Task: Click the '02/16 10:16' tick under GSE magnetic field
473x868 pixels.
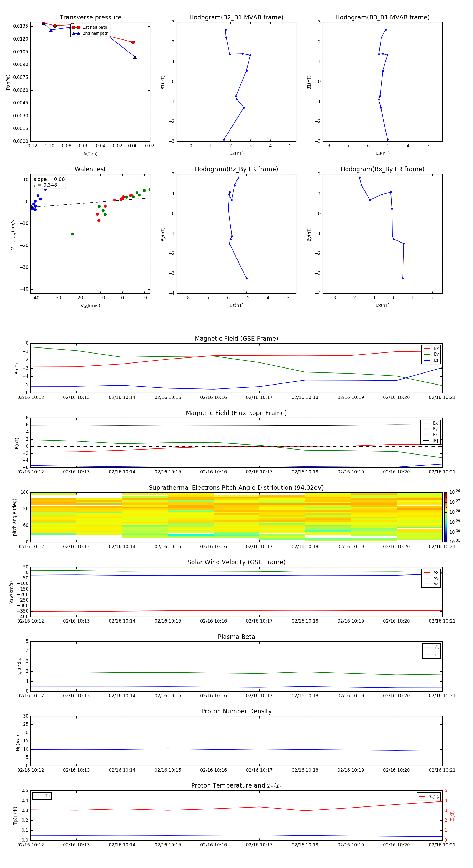Action: [x=213, y=398]
